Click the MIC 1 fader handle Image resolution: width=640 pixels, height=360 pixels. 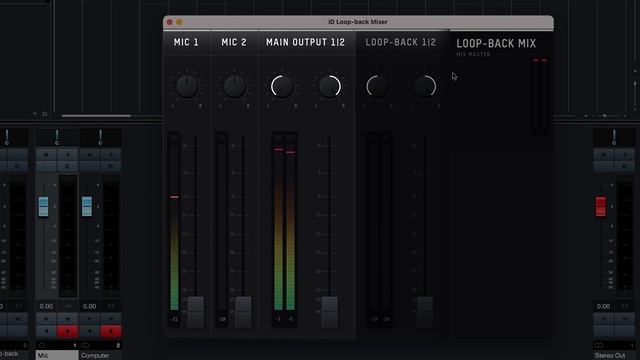pos(196,312)
